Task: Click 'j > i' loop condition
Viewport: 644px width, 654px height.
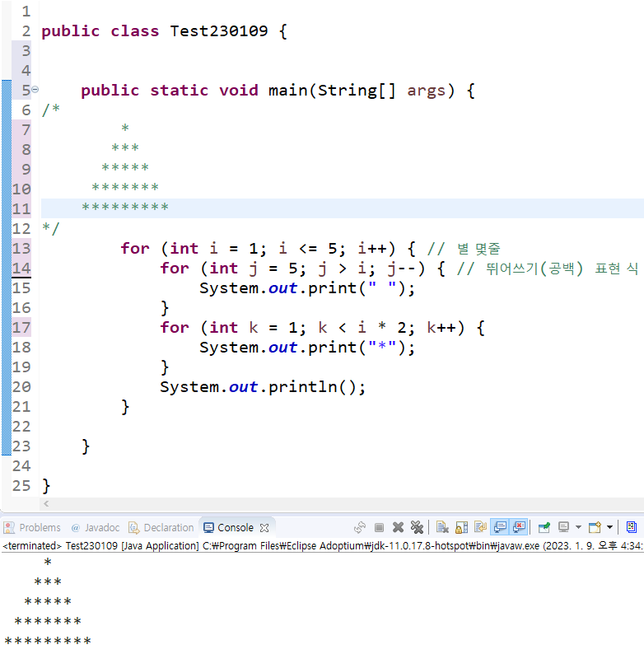Action: pos(342,269)
